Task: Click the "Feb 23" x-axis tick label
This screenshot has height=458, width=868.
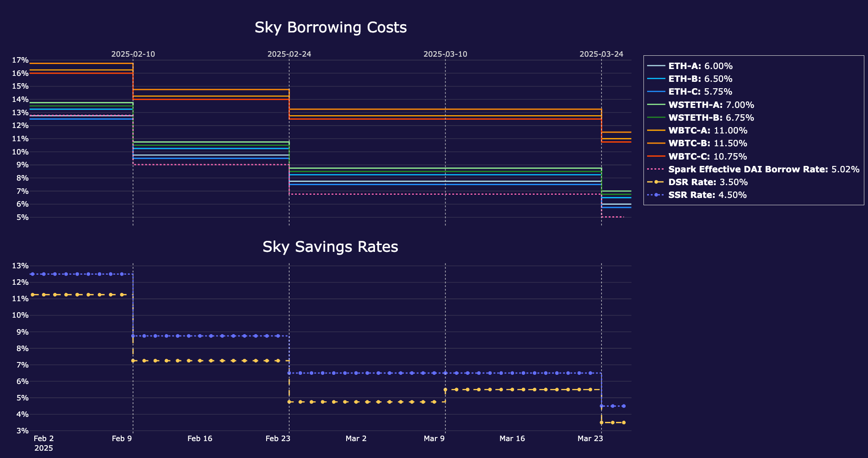Action: (278, 439)
